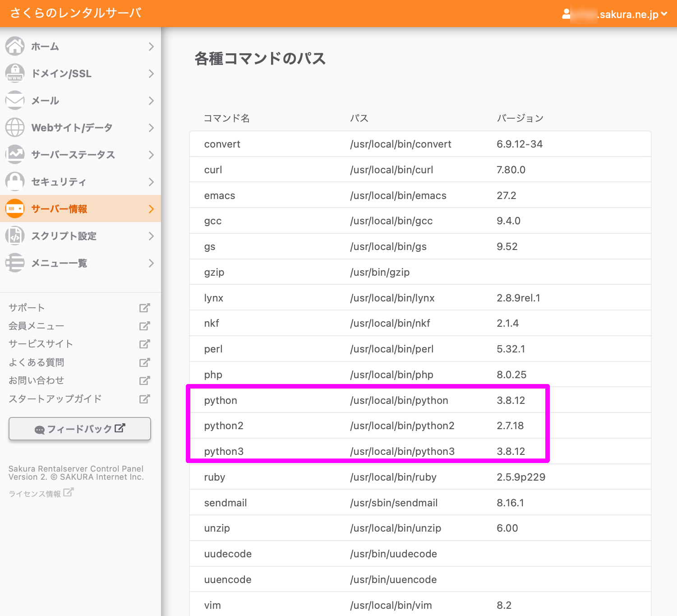This screenshot has height=616, width=677.
Task: Open the メール menu item
Action: click(80, 101)
